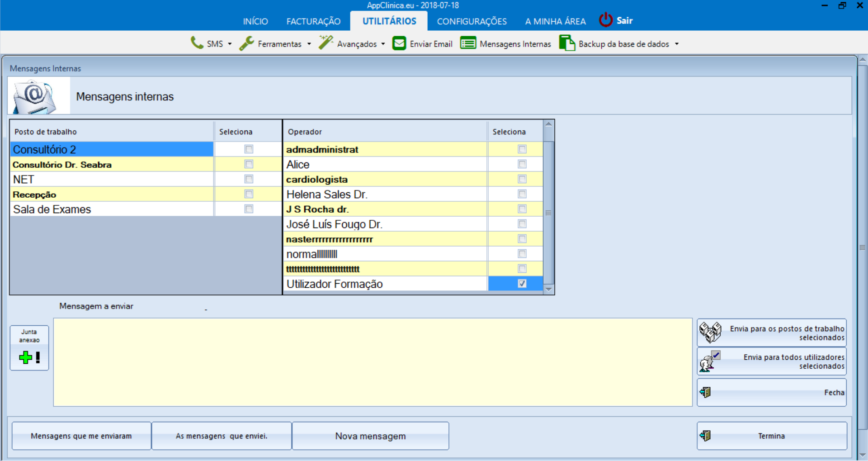Screen dimensions: 868x461
Task: Open the Backup da base de dados dropdown arrow
Action: click(677, 44)
